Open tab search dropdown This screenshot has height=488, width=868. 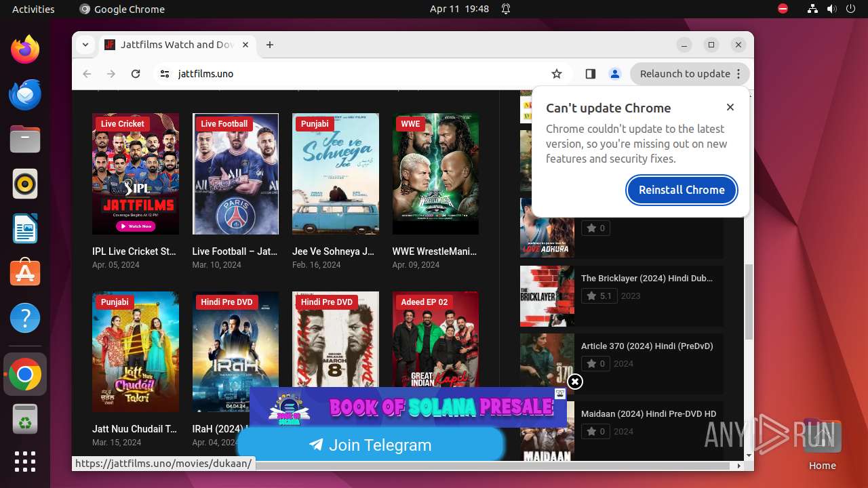pyautogui.click(x=85, y=45)
